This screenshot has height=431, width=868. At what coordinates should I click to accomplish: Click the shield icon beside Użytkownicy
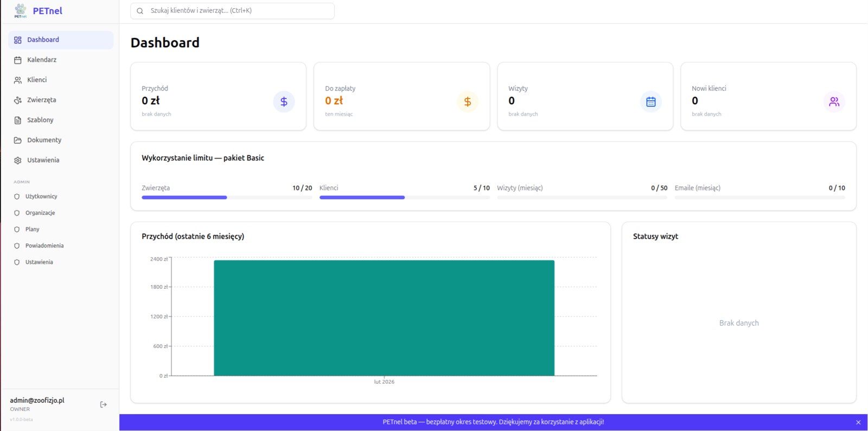click(x=17, y=197)
